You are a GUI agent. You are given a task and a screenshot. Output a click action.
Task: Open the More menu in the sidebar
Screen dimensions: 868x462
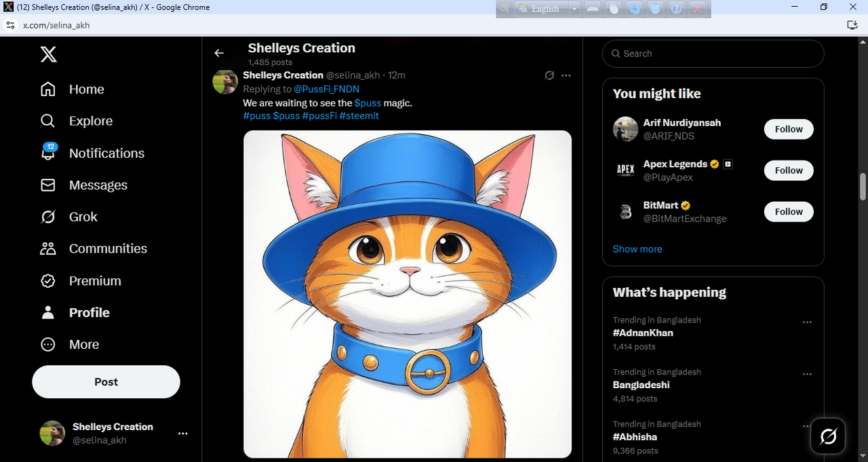click(x=69, y=344)
